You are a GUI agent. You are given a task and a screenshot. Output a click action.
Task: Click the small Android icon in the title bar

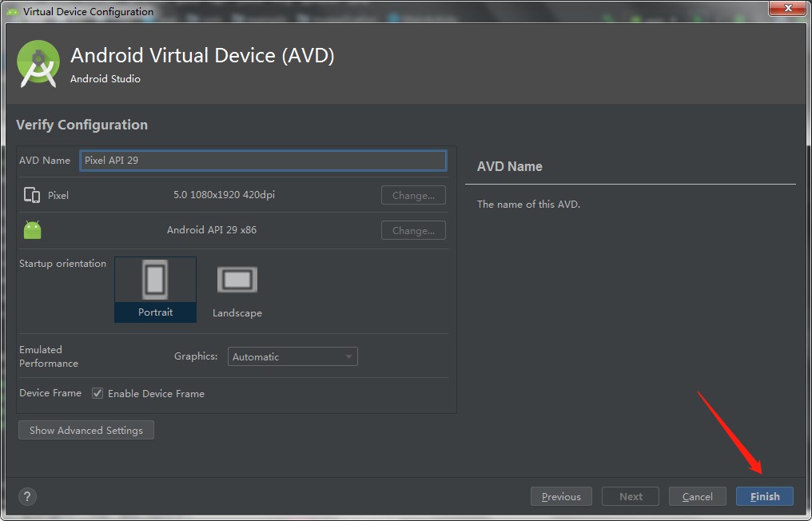pos(13,11)
